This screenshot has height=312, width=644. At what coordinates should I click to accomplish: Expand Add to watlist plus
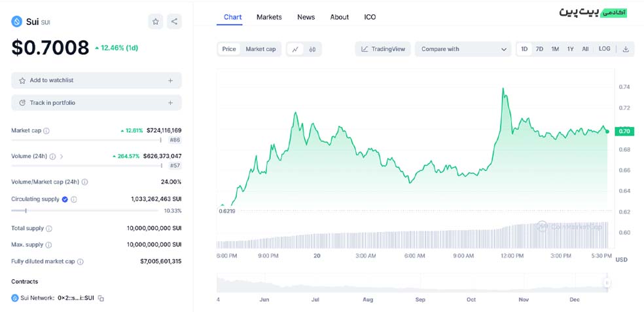(170, 81)
